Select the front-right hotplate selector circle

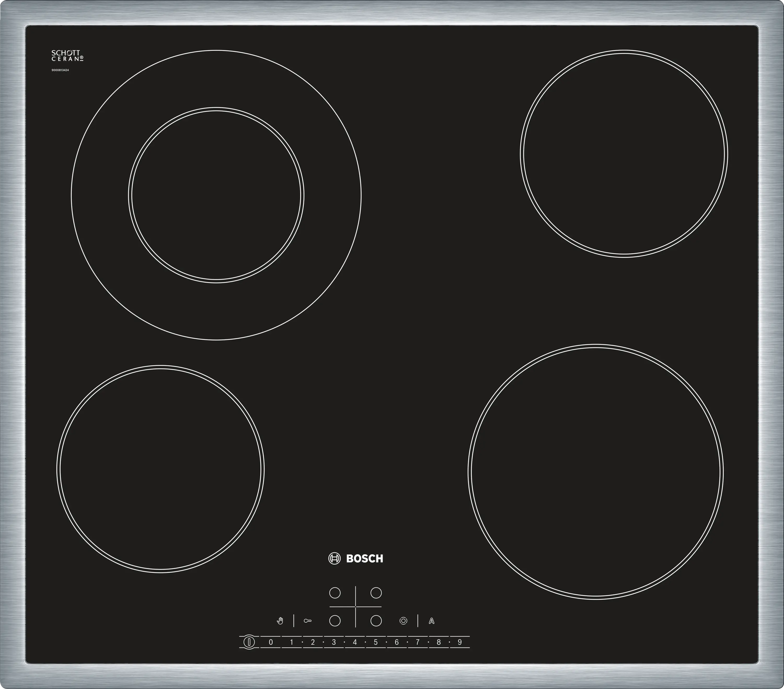pyautogui.click(x=376, y=621)
